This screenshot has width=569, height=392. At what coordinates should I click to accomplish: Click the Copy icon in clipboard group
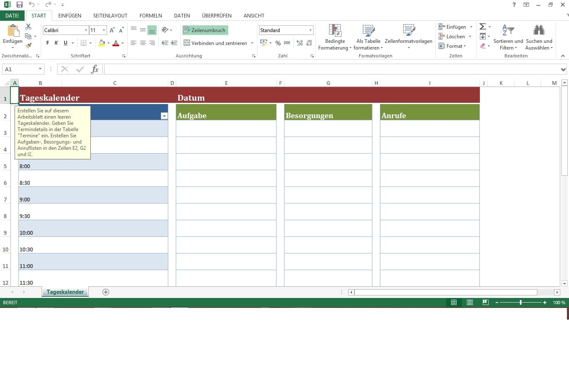pyautogui.click(x=28, y=36)
